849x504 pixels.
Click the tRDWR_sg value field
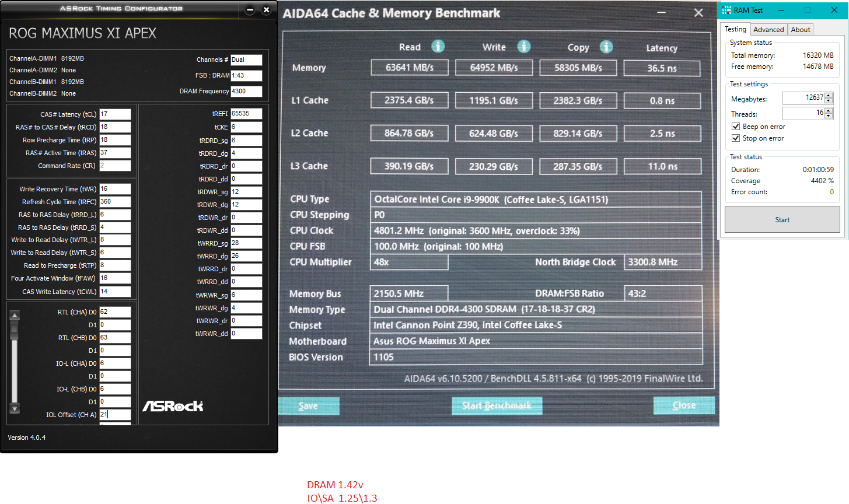246,192
